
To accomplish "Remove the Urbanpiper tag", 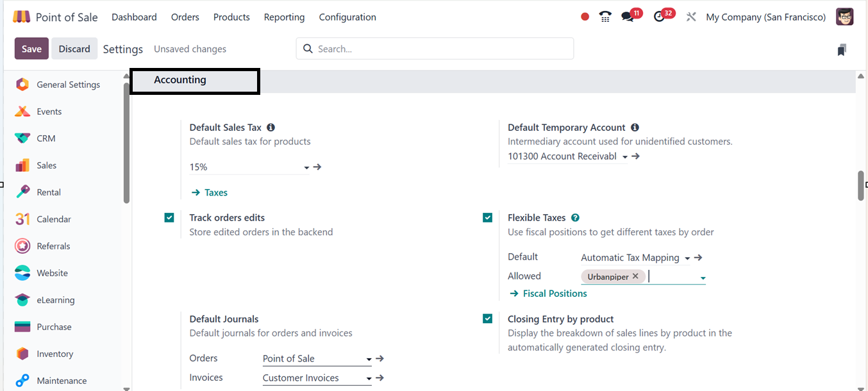I will click(635, 276).
